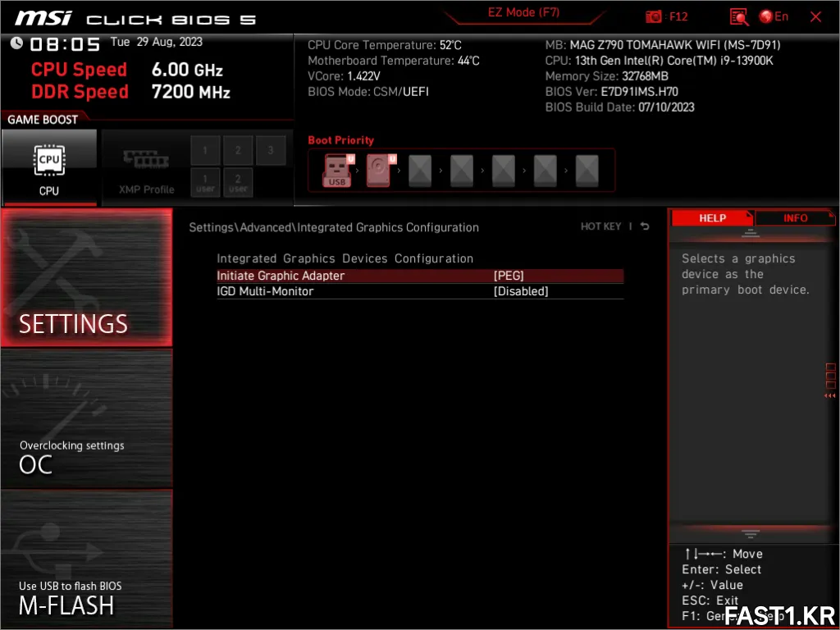Open IGD Multi-Monitor Disabled option
Viewport: 840px width, 630px height.
[x=420, y=291]
